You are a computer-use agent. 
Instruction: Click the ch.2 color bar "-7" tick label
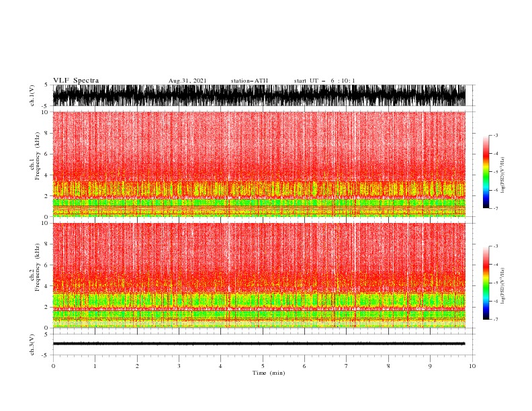point(495,319)
